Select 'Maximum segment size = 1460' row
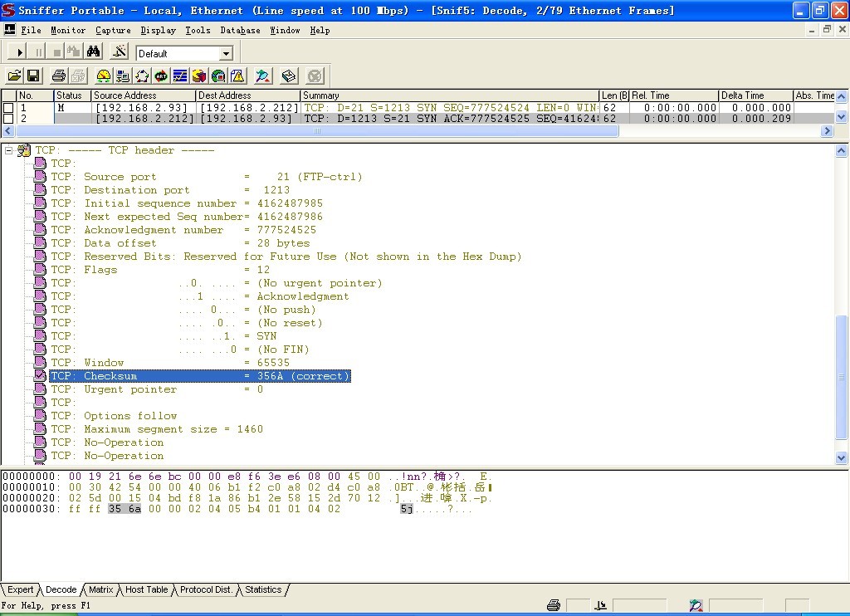Viewport: 850px width, 616px height. point(157,429)
